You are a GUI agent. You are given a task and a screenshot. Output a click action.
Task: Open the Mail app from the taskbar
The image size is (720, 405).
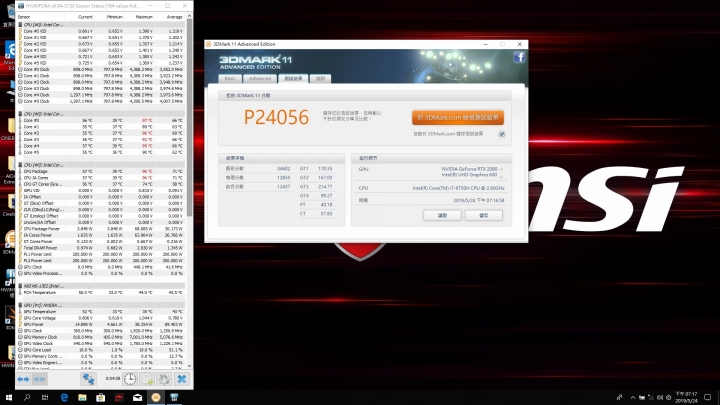coord(137,398)
